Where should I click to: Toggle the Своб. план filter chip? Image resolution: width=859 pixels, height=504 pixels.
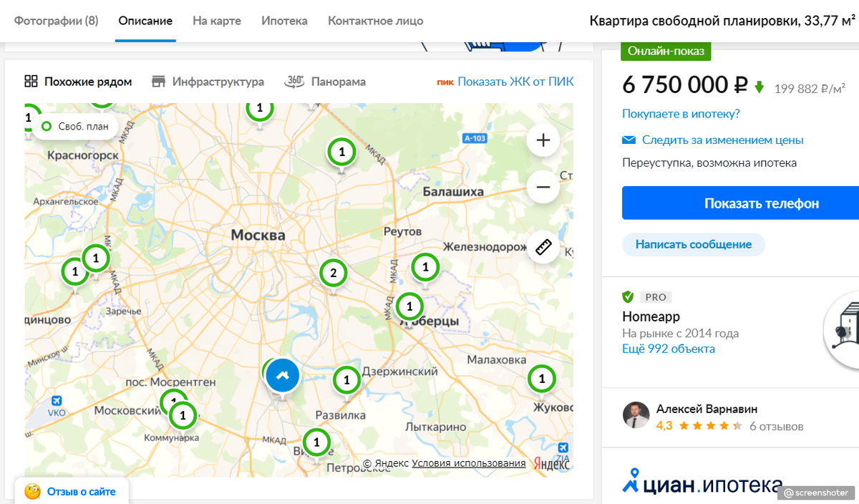click(x=75, y=125)
